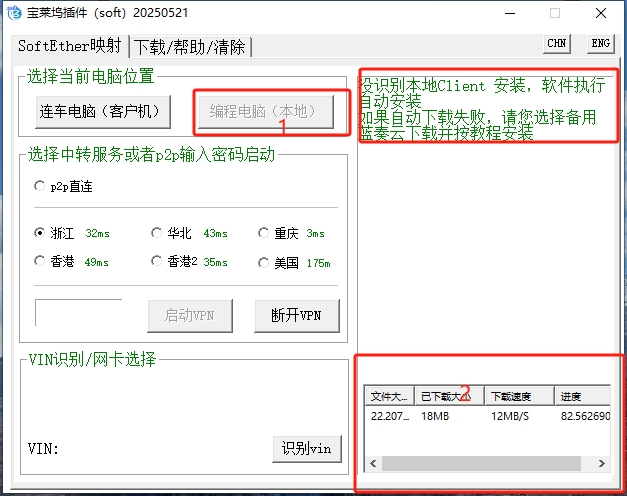The height and width of the screenshot is (496, 627).
Task: Click the password input box beside 启动VPN
Action: (78, 312)
